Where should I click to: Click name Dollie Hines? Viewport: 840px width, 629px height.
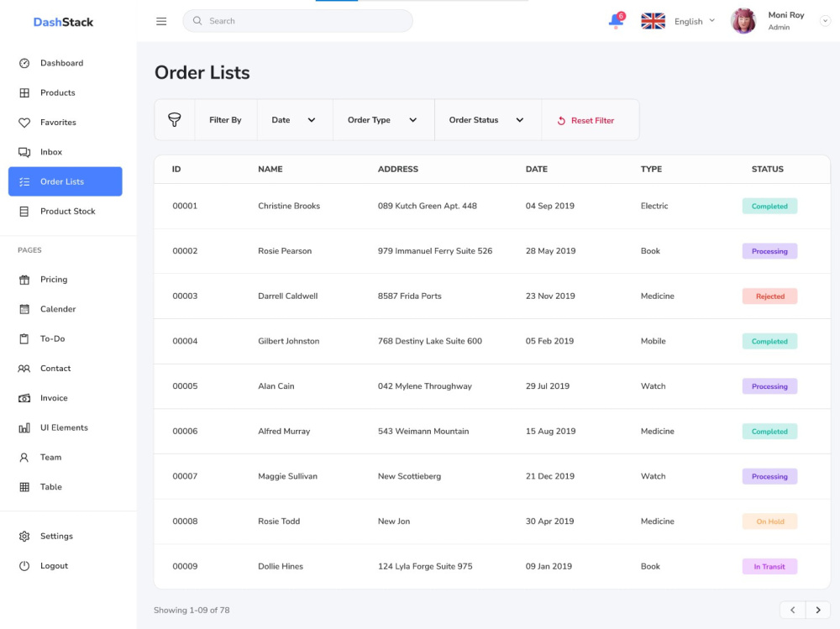pos(281,566)
